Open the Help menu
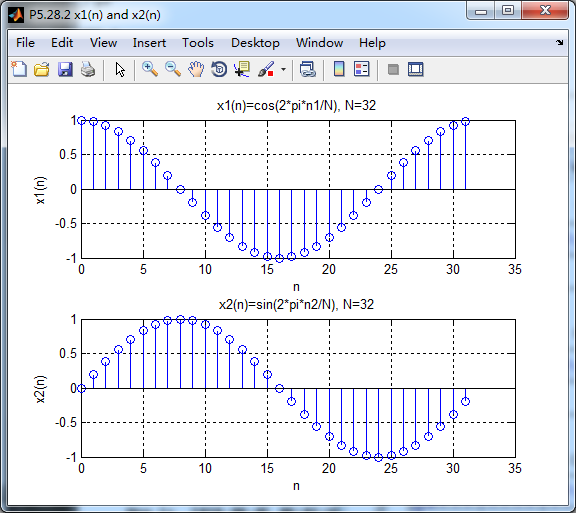Viewport: 576px width, 513px height. (372, 43)
